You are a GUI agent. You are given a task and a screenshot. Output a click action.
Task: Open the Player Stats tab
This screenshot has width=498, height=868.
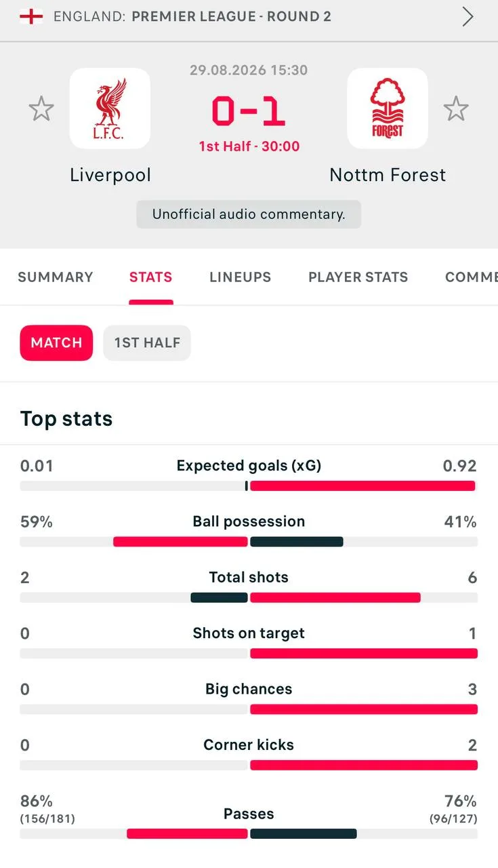click(358, 277)
